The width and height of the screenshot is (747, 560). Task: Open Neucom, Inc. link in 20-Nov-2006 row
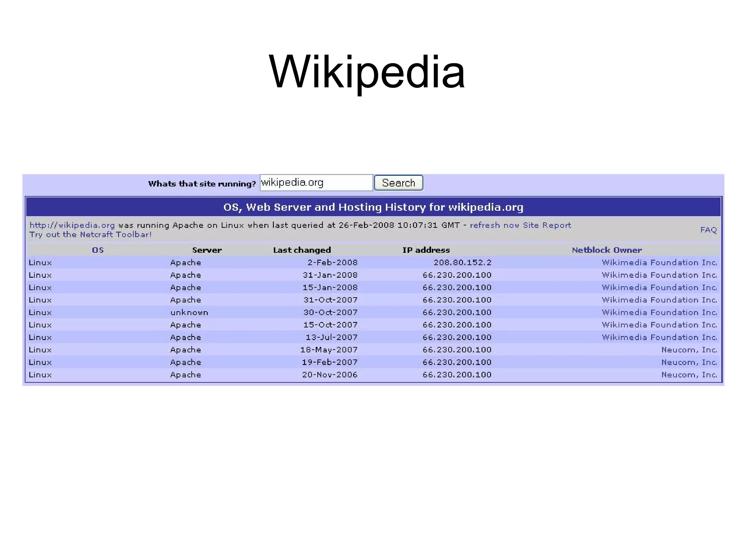coord(689,374)
